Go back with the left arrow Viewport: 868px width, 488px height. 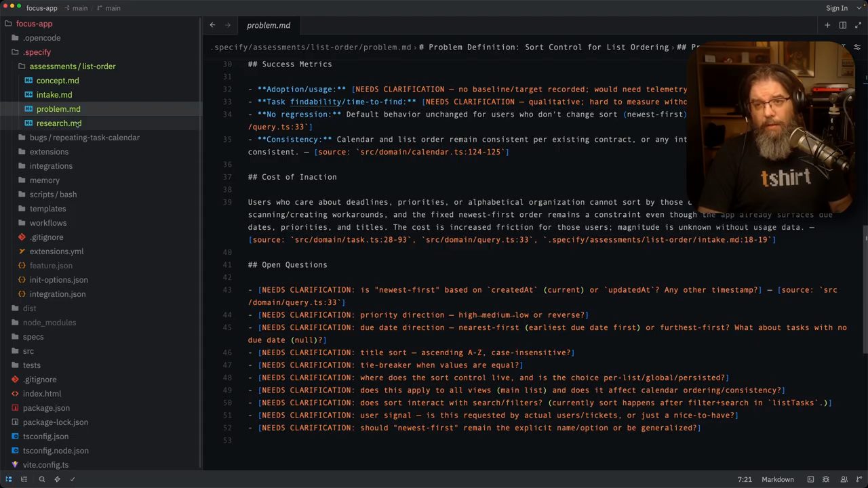pos(212,25)
